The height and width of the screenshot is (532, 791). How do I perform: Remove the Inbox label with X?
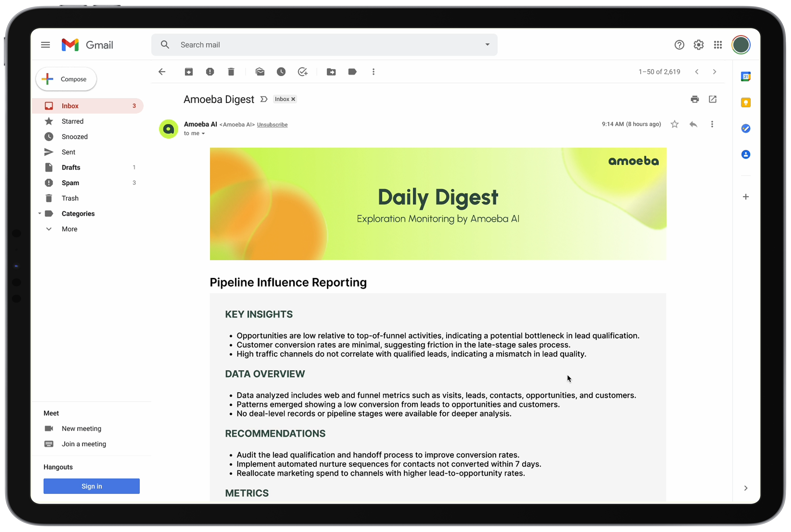click(x=293, y=99)
